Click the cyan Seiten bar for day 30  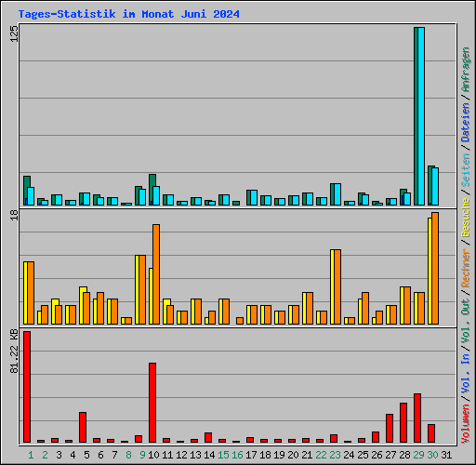[x=435, y=186]
